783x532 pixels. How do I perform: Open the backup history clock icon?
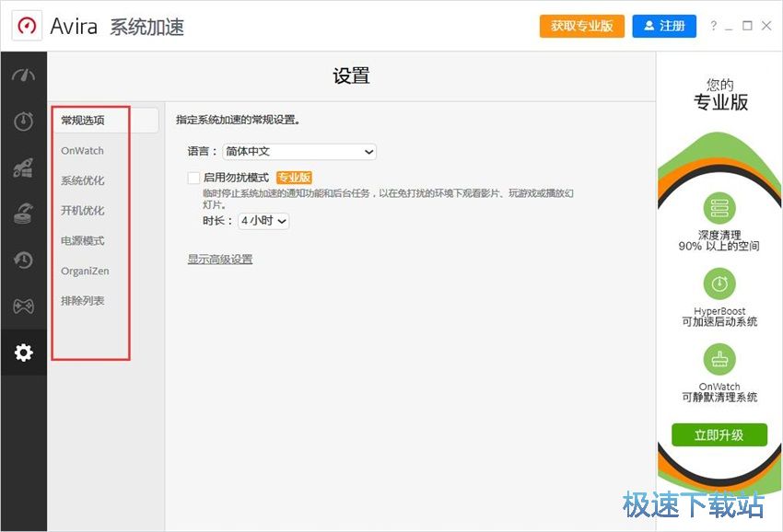(23, 260)
